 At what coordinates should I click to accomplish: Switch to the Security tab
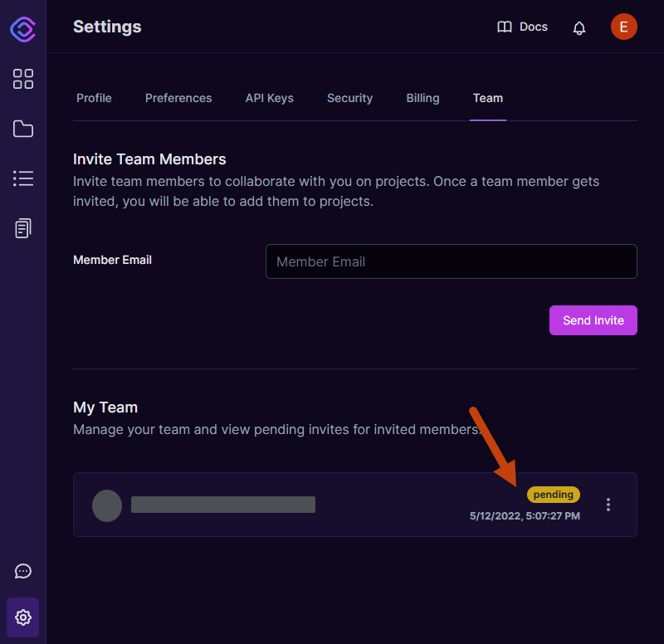349,98
